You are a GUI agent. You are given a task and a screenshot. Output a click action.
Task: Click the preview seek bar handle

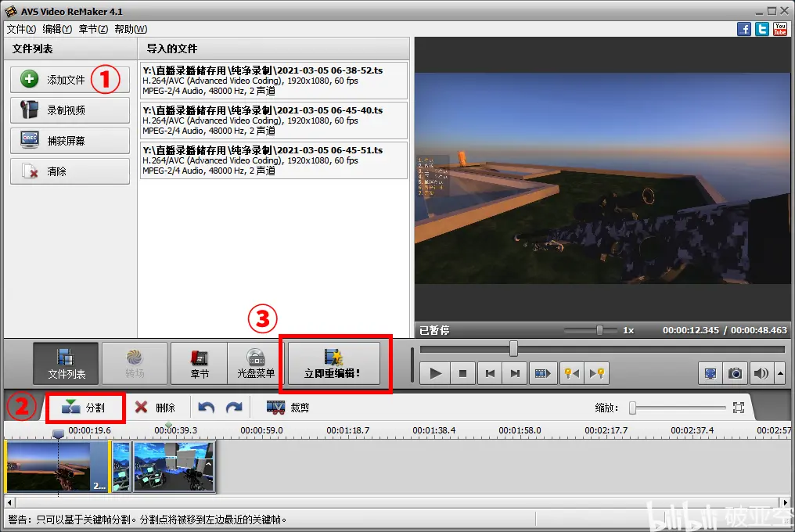tap(513, 348)
